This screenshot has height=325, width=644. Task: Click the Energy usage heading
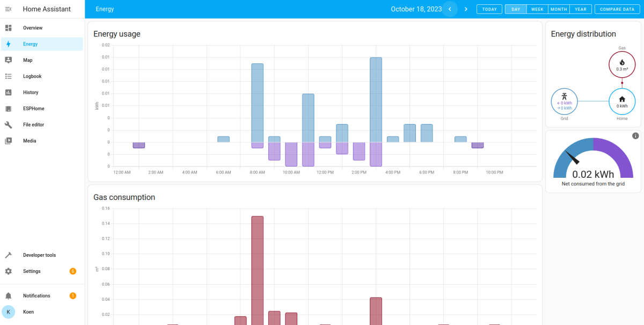(117, 34)
